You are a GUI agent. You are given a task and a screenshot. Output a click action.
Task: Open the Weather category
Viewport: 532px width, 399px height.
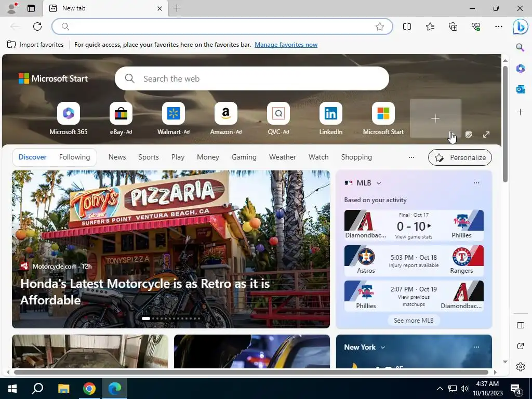(x=282, y=157)
